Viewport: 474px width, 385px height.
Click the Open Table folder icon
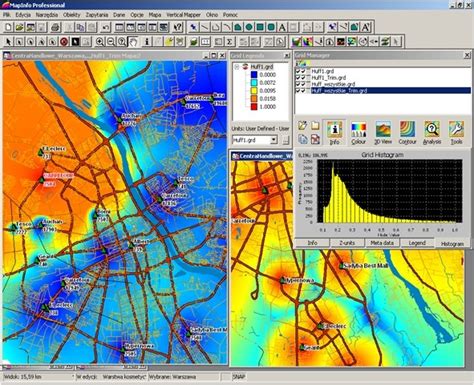pos(20,27)
